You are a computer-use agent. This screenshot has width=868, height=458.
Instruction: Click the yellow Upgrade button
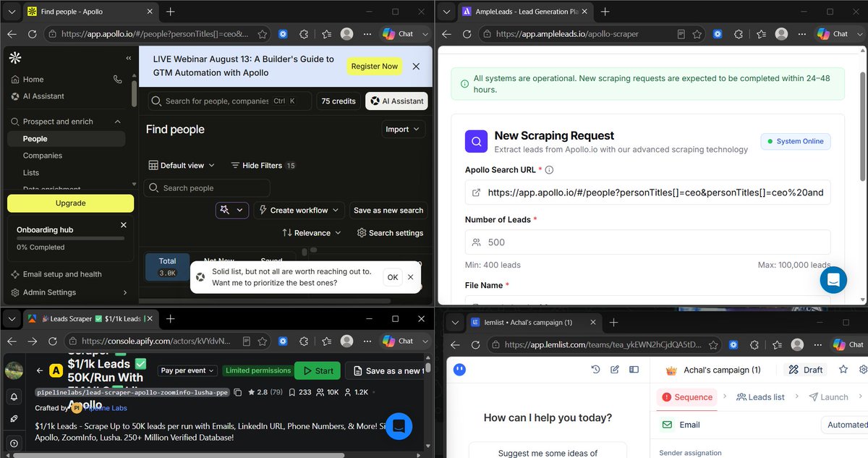point(70,203)
